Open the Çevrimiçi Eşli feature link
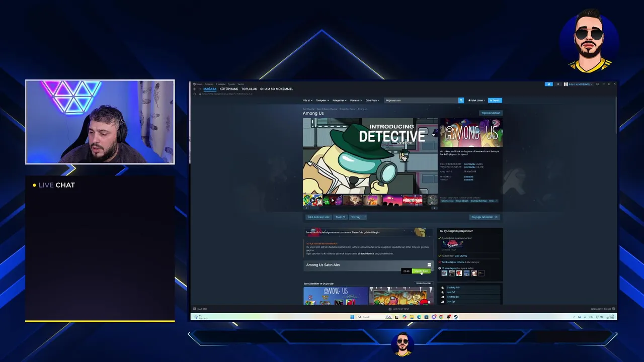644x362 pixels. click(453, 297)
